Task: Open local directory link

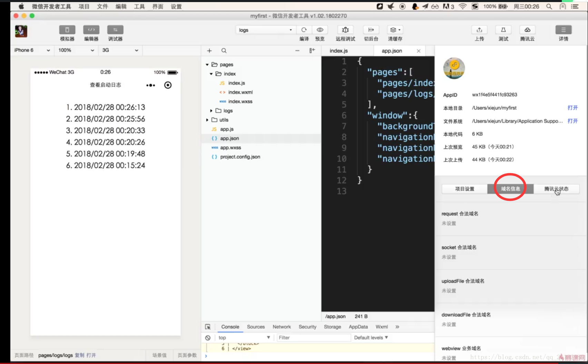Action: coord(572,108)
